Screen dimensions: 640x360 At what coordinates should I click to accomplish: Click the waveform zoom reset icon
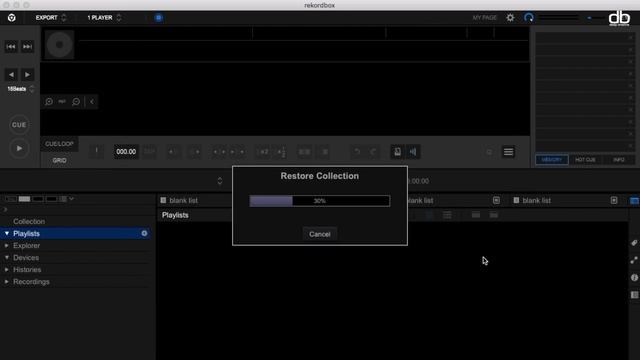click(x=62, y=102)
